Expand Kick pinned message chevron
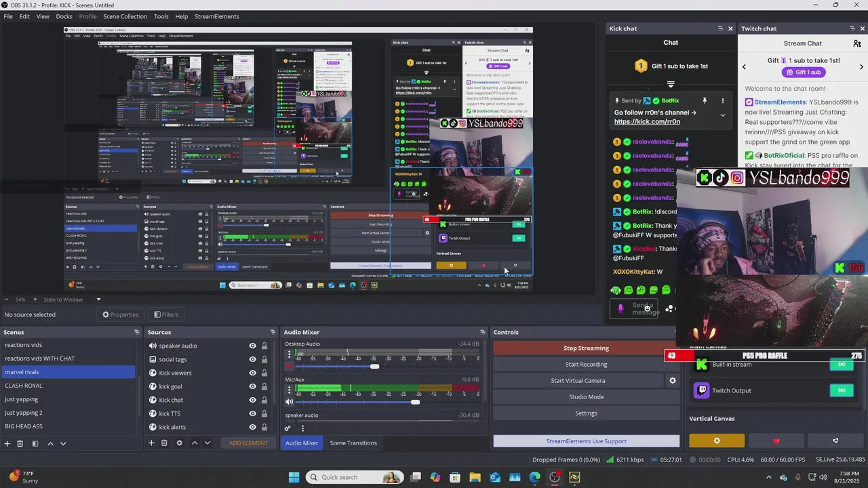The width and height of the screenshot is (868, 488). [722, 115]
